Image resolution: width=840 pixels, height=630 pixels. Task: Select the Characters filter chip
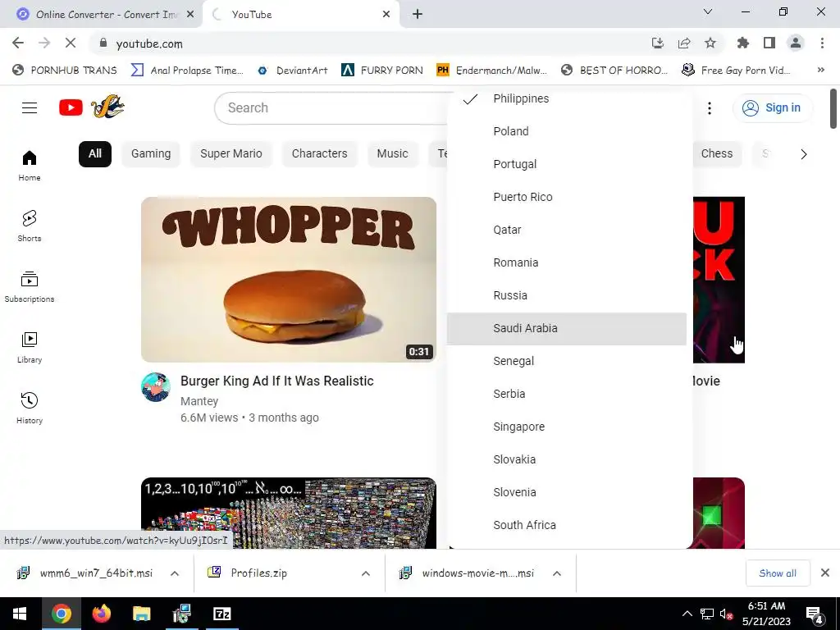pos(319,154)
